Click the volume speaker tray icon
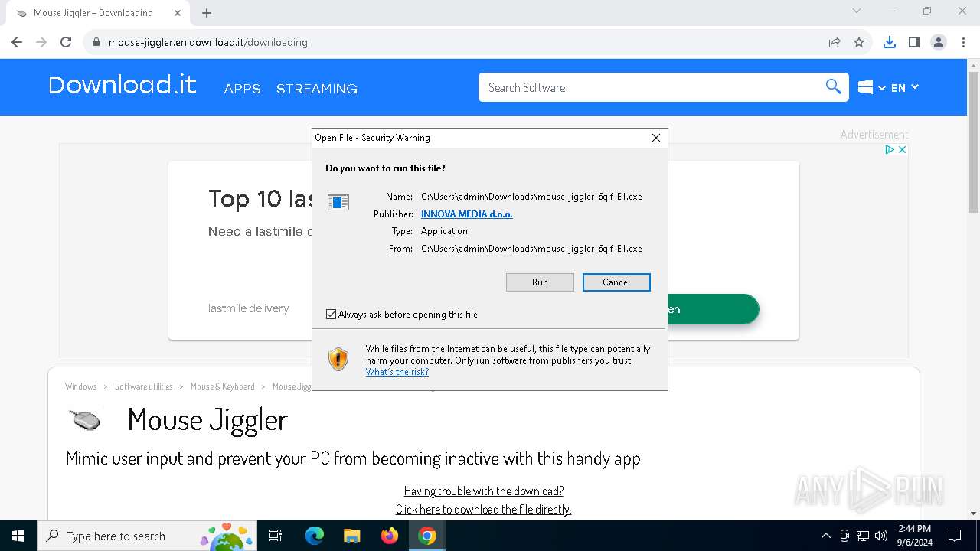980x551 pixels. point(881,536)
